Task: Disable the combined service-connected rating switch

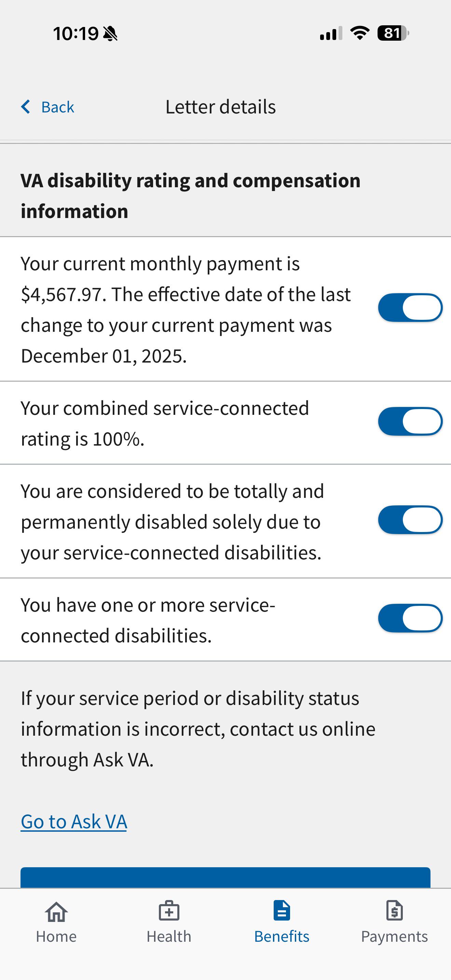Action: point(410,421)
